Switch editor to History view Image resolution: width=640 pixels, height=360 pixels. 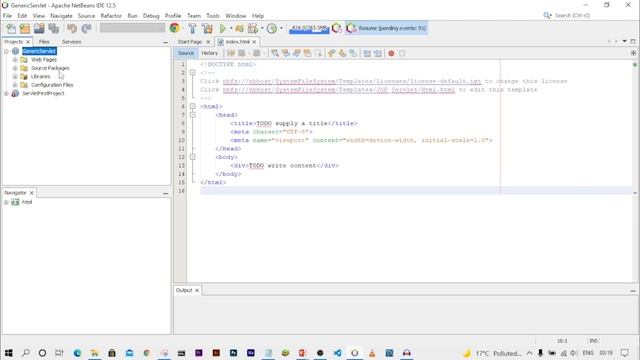[209, 53]
